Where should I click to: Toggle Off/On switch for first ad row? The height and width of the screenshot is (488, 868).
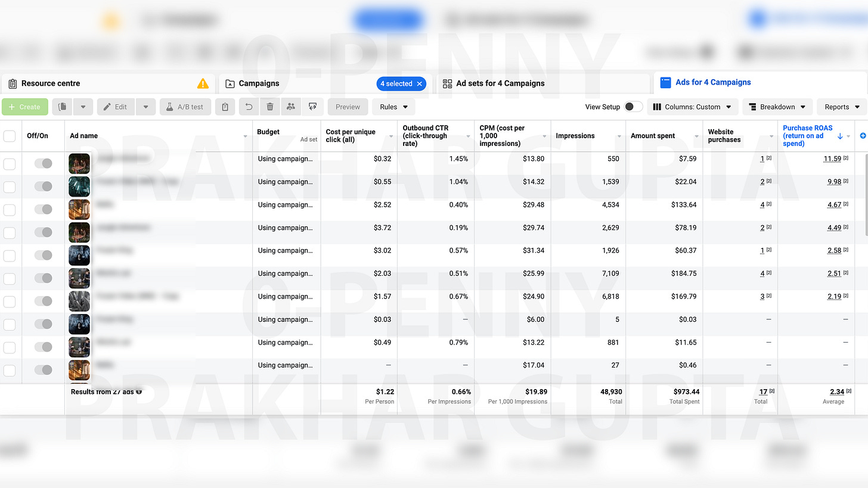click(43, 163)
